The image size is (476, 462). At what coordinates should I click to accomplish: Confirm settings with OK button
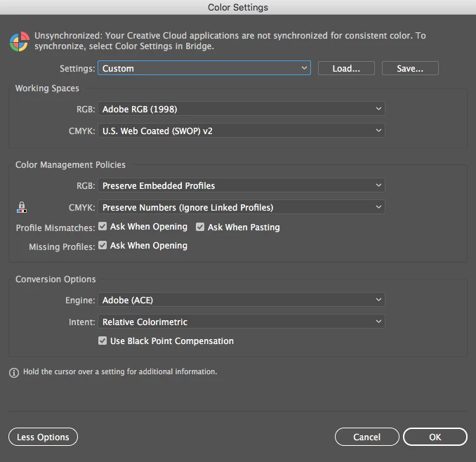point(435,437)
